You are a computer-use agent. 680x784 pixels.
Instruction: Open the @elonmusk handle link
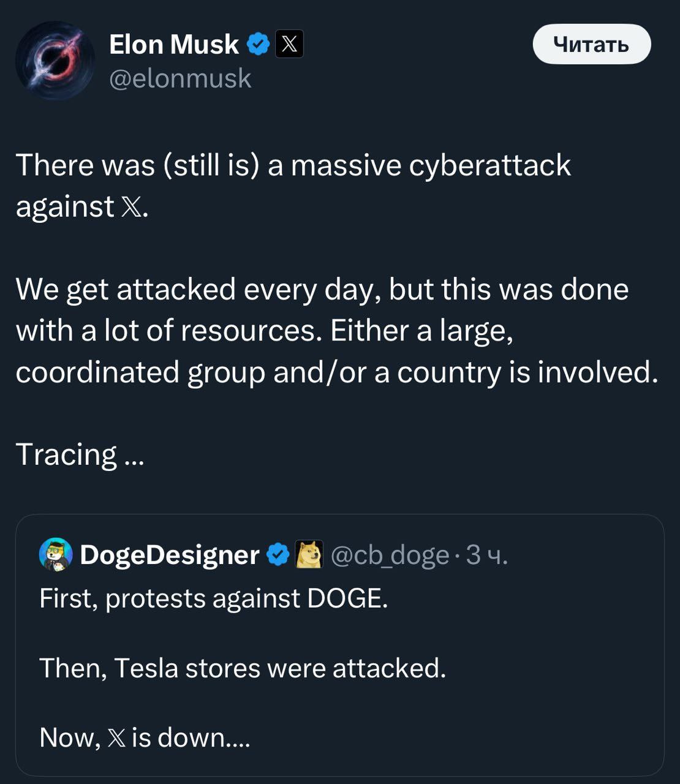(180, 78)
